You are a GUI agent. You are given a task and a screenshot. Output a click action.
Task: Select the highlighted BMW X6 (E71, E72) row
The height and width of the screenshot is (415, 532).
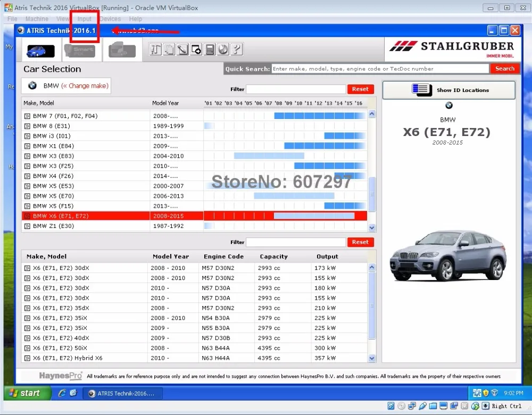tap(194, 216)
